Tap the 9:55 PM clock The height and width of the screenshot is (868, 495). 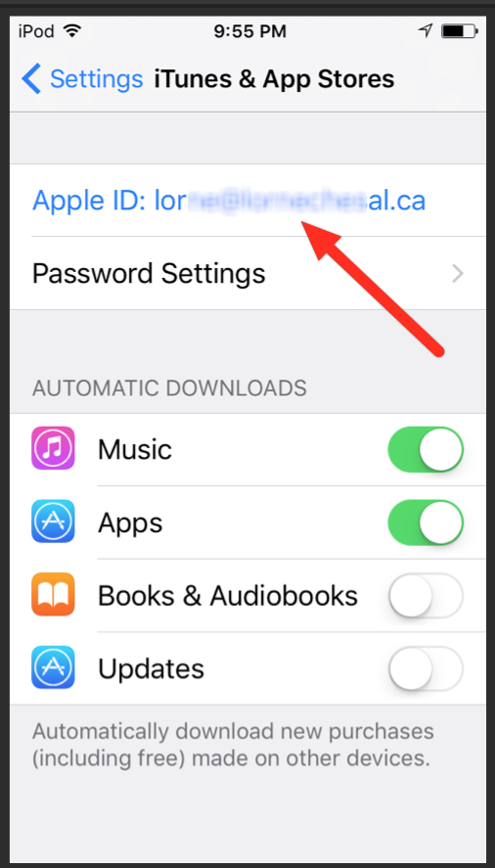pos(249,31)
